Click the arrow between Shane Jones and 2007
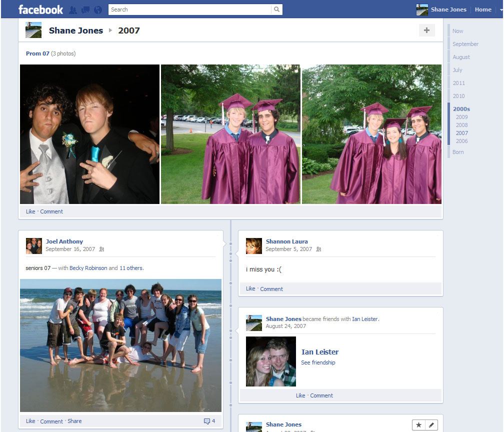This screenshot has width=504, height=432. tap(110, 30)
